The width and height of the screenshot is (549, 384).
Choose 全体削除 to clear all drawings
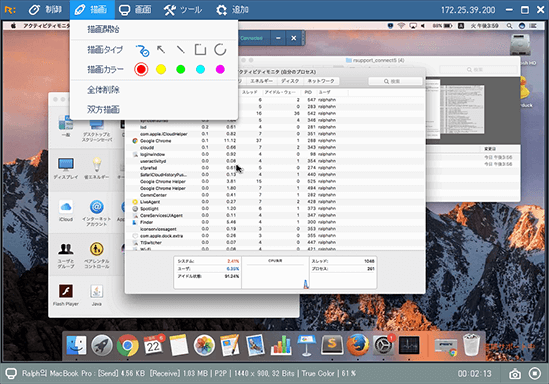click(103, 90)
